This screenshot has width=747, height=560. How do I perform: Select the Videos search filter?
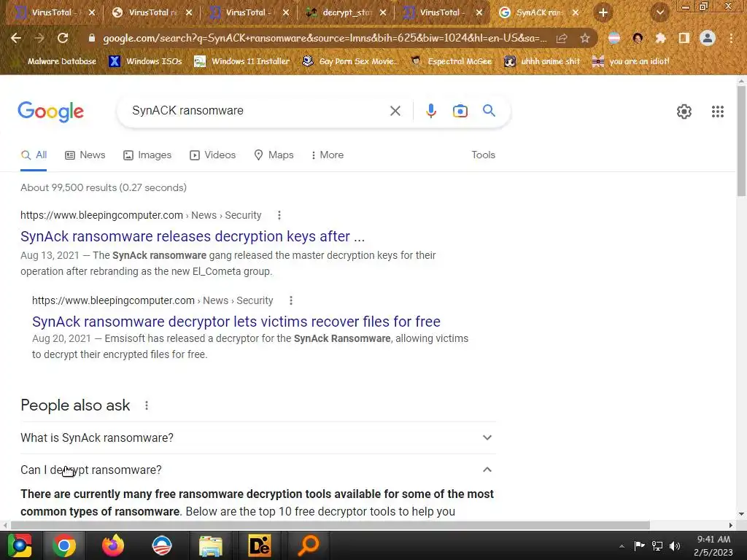point(212,155)
